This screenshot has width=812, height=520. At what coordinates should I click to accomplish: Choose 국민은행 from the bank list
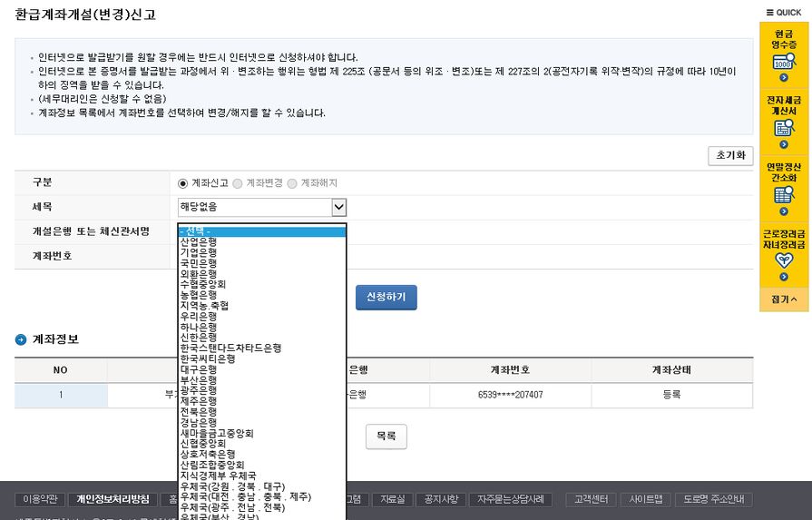[199, 263]
